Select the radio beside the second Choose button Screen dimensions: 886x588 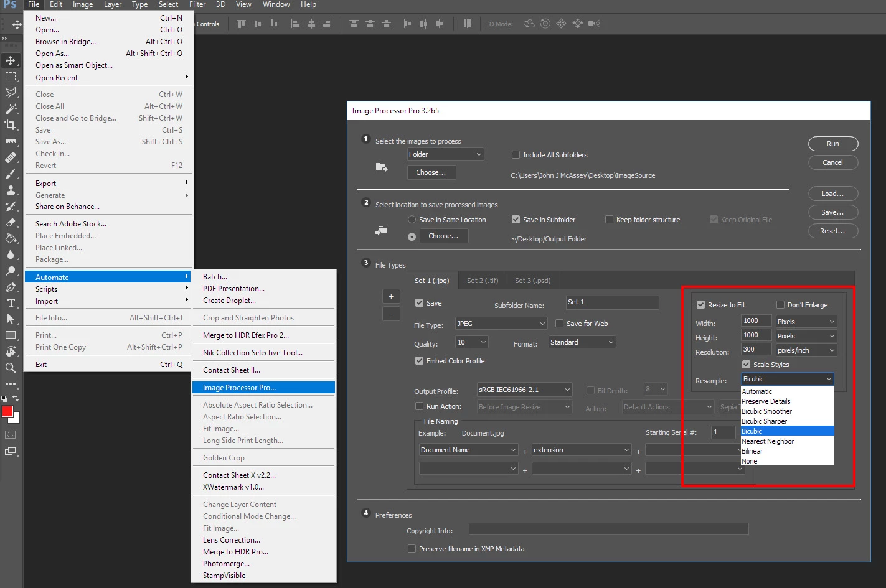pos(412,236)
